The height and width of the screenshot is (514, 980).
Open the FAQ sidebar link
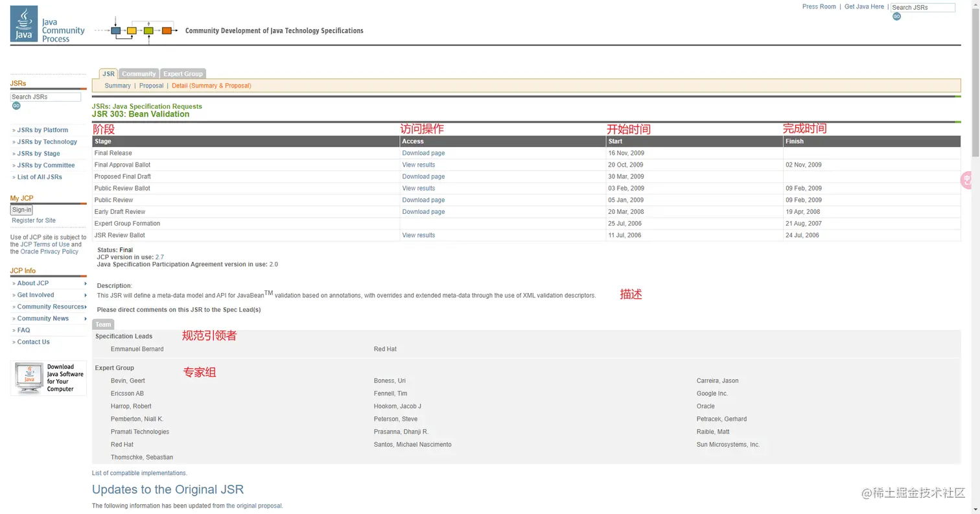point(23,330)
